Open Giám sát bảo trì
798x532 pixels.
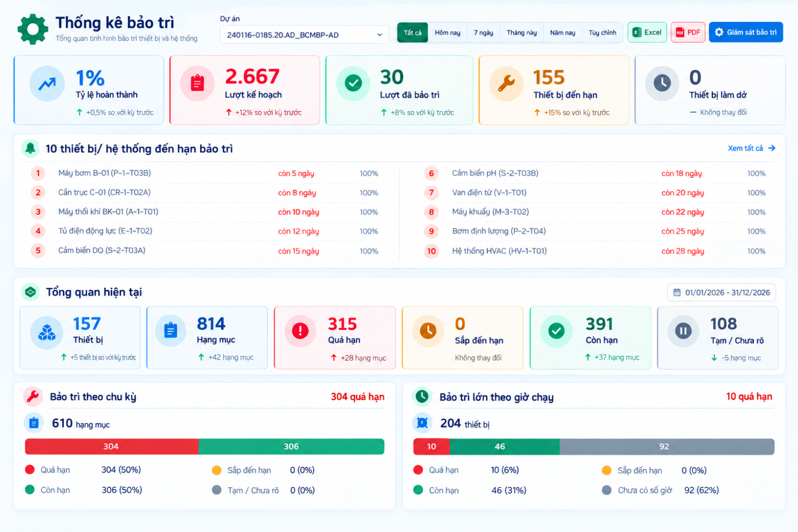746,32
